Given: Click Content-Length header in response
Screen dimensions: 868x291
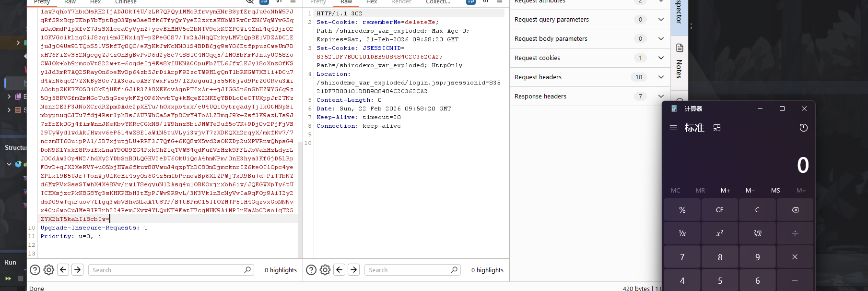Looking at the screenshot, I should tap(349, 100).
